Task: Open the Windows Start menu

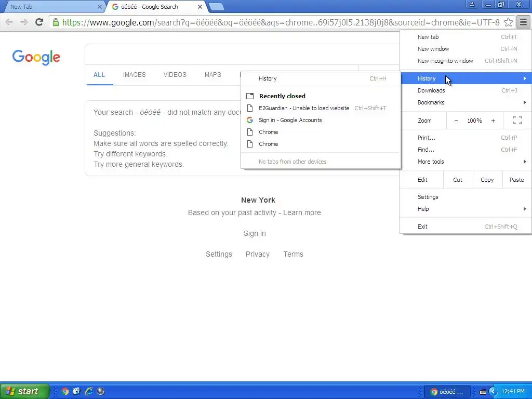Action: pos(25,391)
